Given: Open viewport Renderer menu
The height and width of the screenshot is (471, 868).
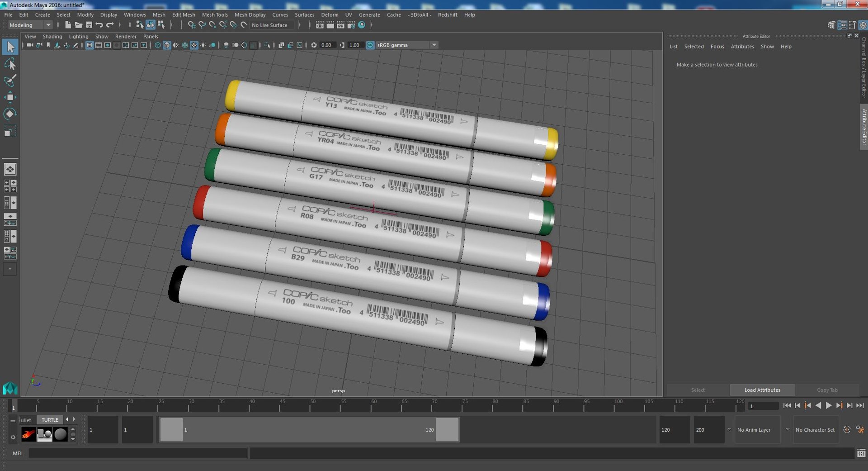Looking at the screenshot, I should tap(126, 37).
